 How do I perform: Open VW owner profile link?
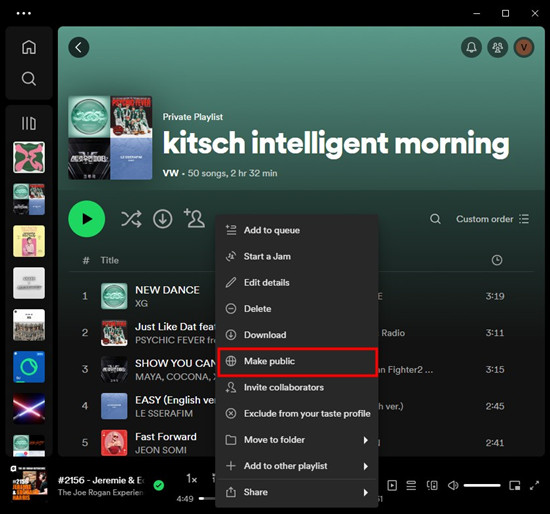[170, 173]
